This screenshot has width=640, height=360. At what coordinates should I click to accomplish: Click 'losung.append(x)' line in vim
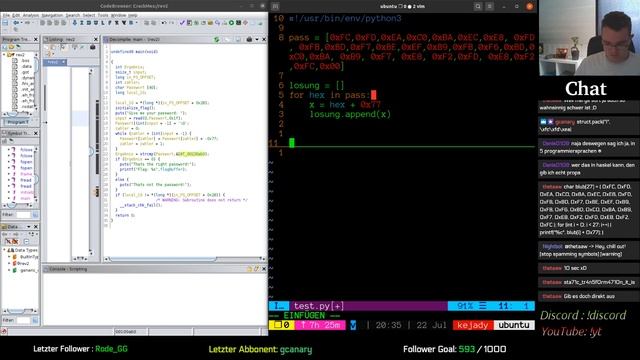coord(350,115)
